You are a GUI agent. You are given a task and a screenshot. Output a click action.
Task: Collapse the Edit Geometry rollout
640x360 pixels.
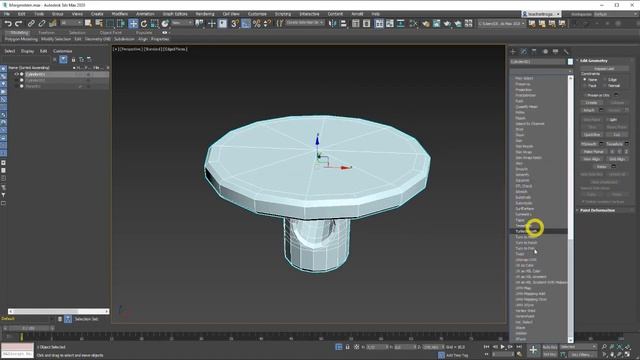coord(593,60)
